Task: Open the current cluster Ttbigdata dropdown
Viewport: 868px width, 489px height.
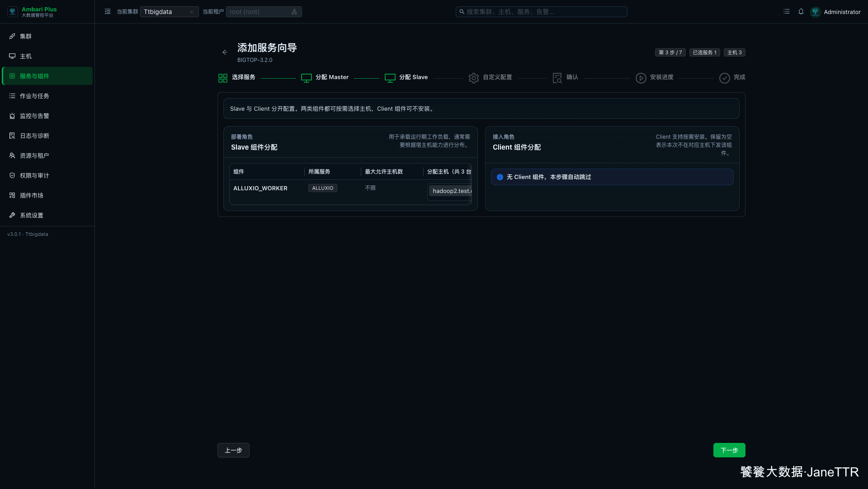Action: tap(169, 12)
